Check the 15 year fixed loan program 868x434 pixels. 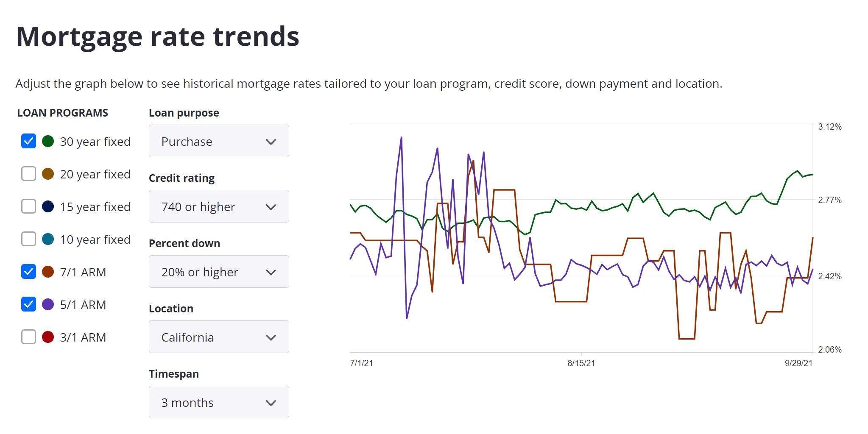click(28, 206)
